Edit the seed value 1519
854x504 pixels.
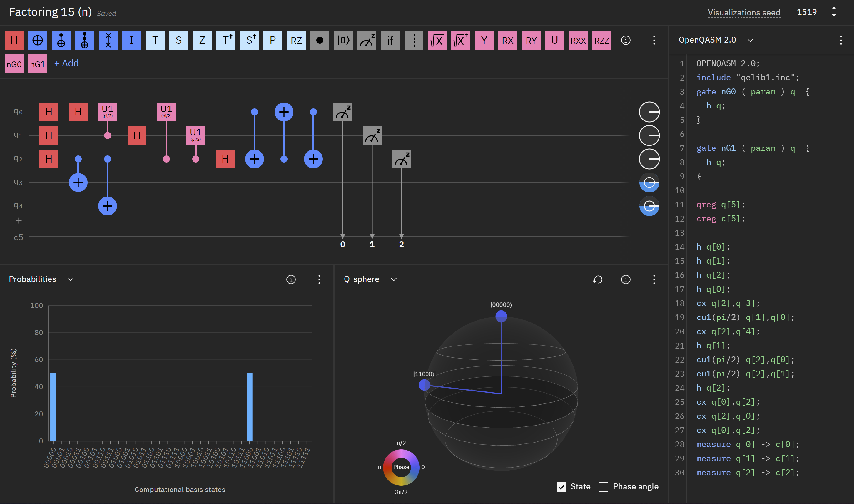807,12
